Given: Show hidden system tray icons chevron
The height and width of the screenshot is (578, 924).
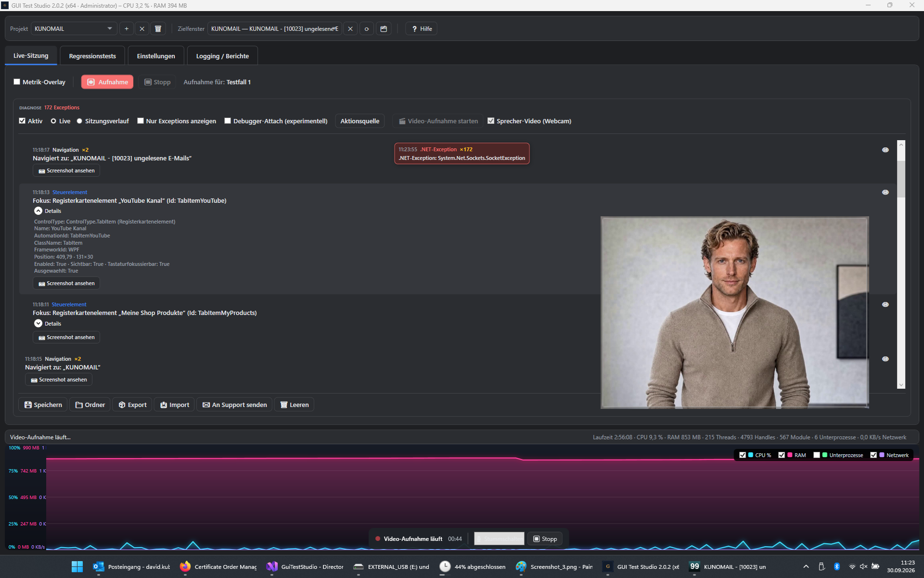Looking at the screenshot, I should [806, 566].
